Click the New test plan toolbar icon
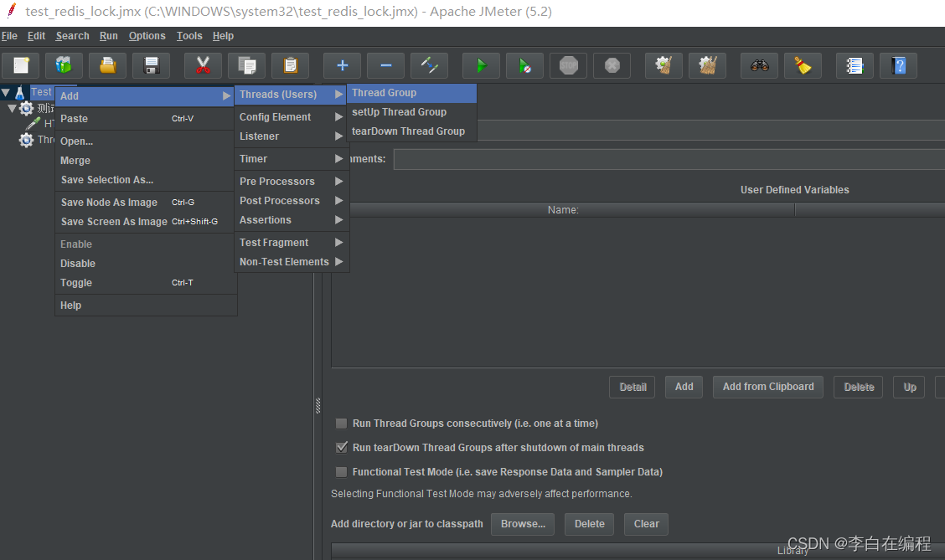Viewport: 945px width, 560px height. point(21,65)
